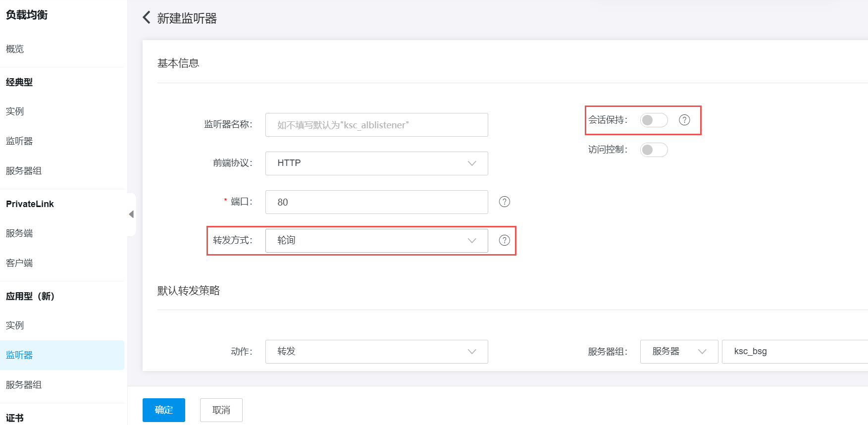Go to 监听器 under 经典型
868x425 pixels.
19,141
